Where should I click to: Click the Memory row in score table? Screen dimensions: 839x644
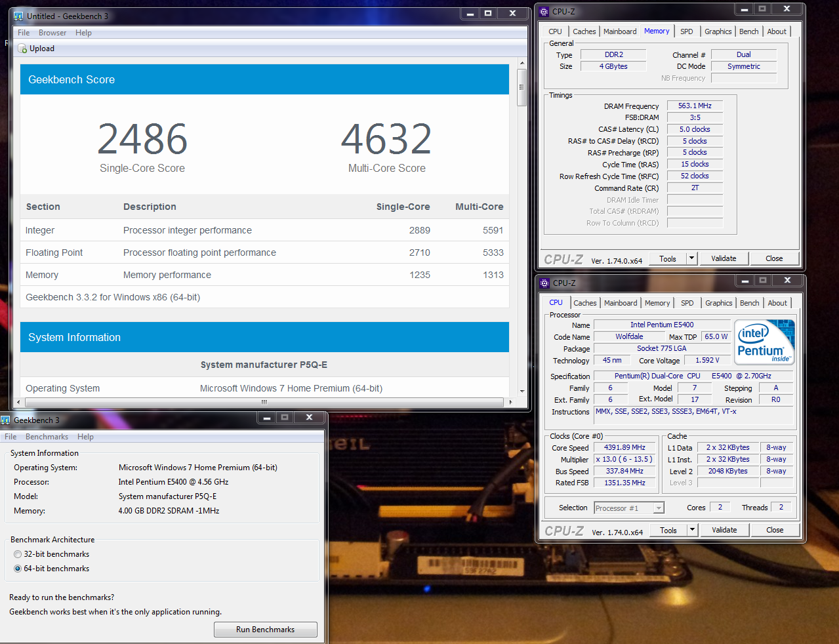[264, 275]
